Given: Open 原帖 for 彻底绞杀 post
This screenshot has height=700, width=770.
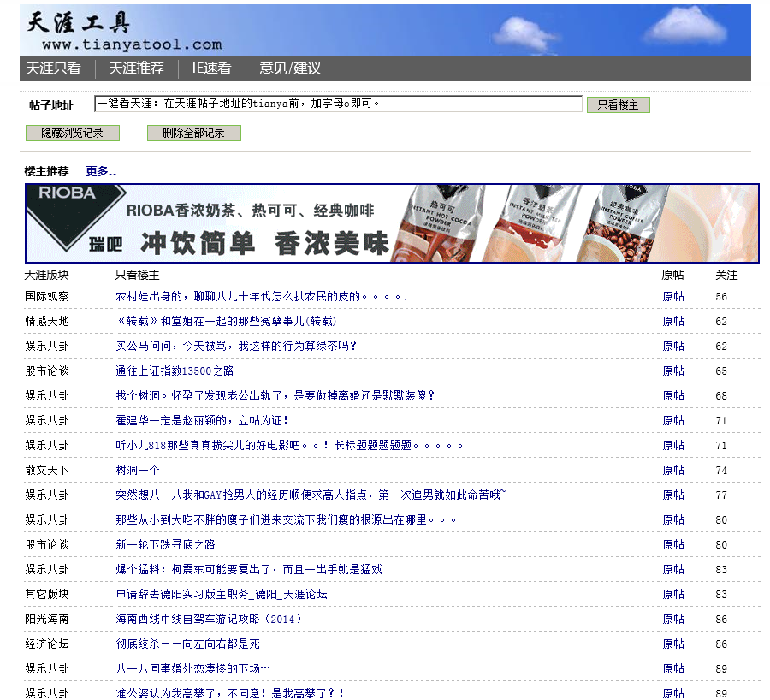Looking at the screenshot, I should [x=673, y=644].
